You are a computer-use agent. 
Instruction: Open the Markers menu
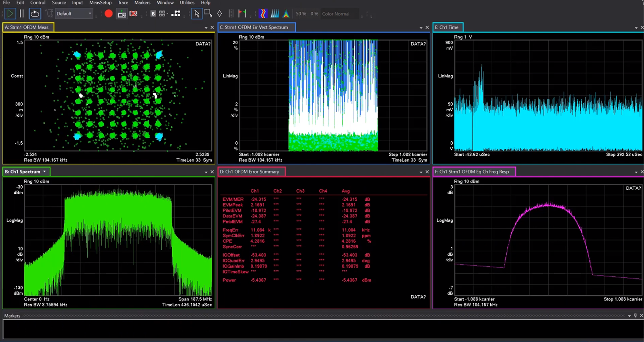tap(142, 3)
